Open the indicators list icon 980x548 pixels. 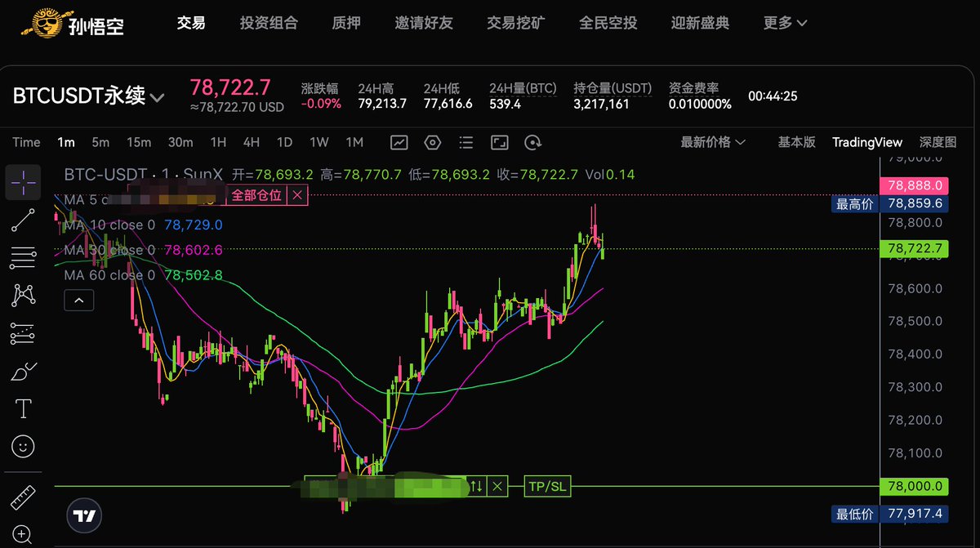point(465,142)
